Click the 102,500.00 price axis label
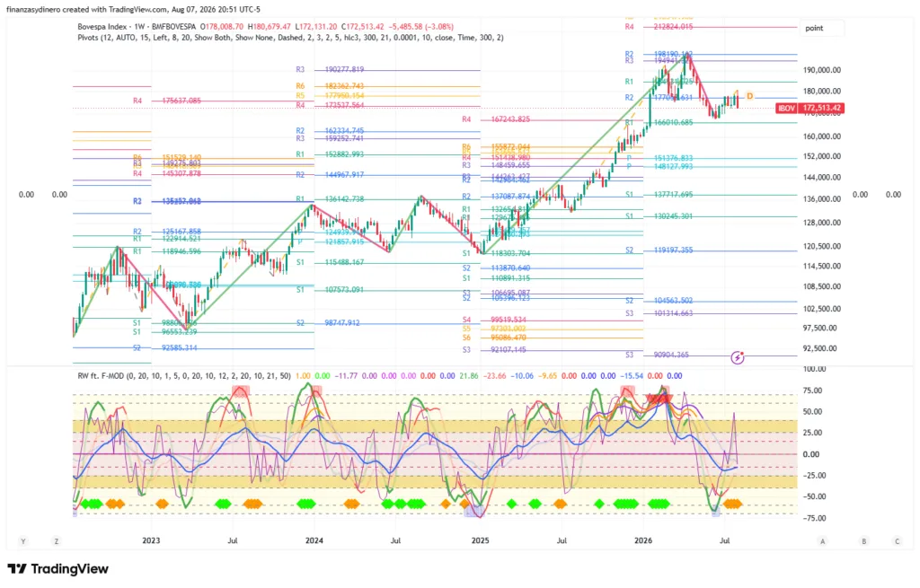Screen dimensions: 920x588 point(822,308)
